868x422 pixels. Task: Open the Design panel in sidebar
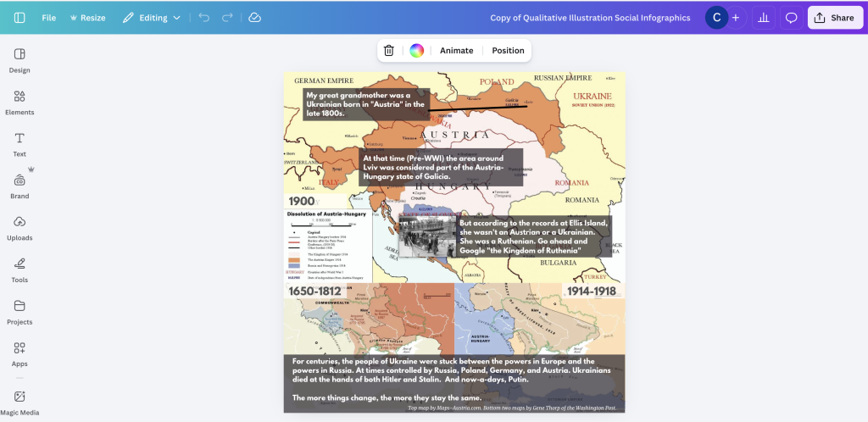point(19,61)
